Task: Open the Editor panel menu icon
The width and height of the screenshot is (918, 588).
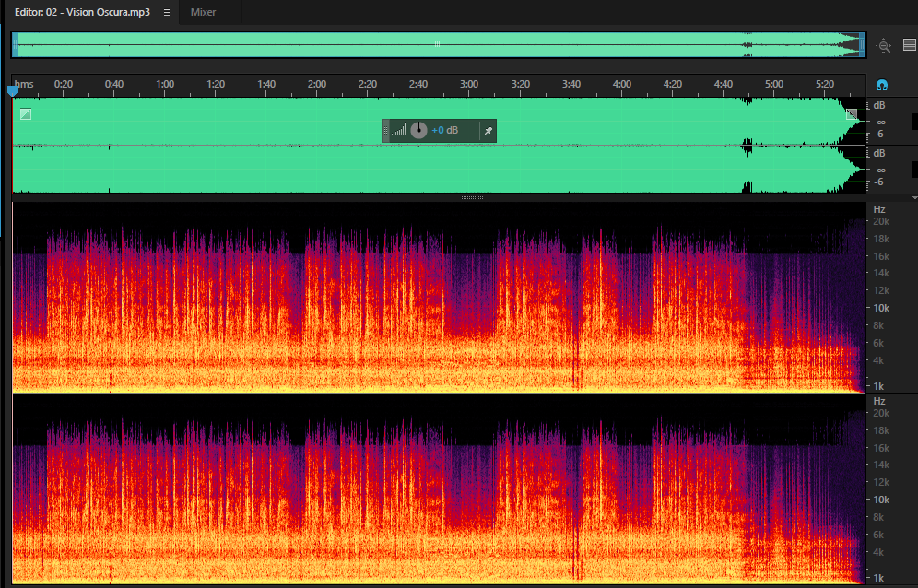Action: [x=167, y=12]
